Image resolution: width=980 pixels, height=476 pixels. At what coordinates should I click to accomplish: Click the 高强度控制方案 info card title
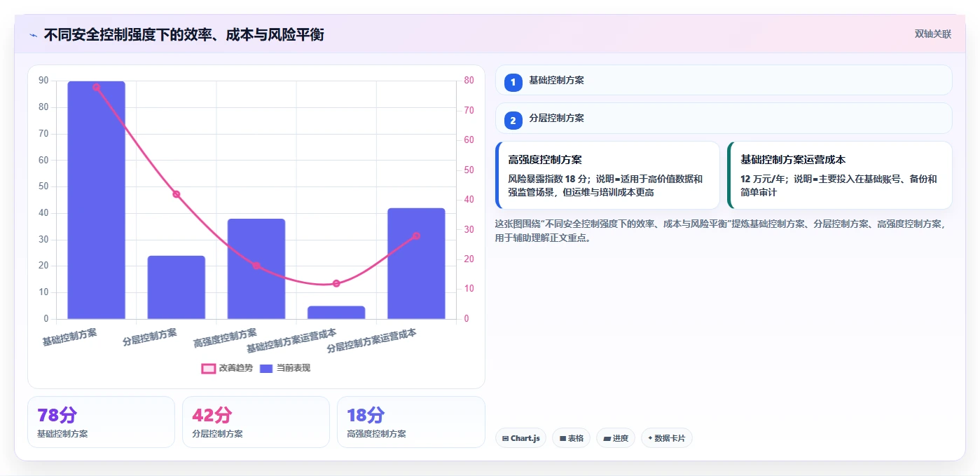[x=545, y=160]
